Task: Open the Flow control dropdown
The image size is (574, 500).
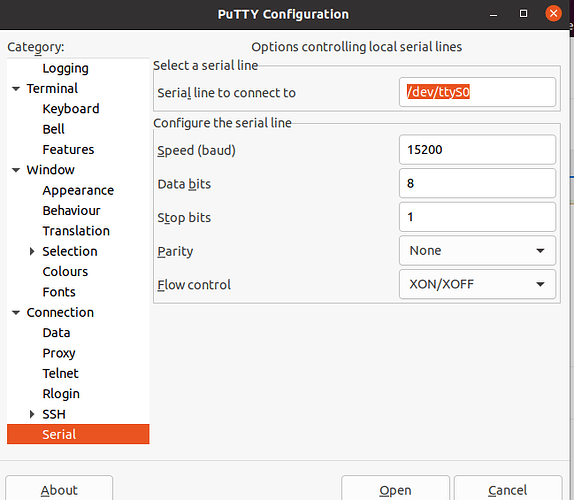Action: (477, 284)
